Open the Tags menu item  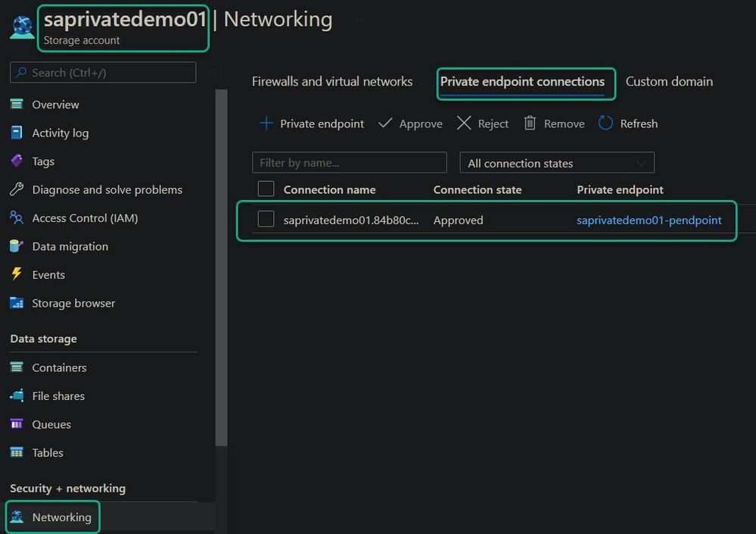click(43, 161)
